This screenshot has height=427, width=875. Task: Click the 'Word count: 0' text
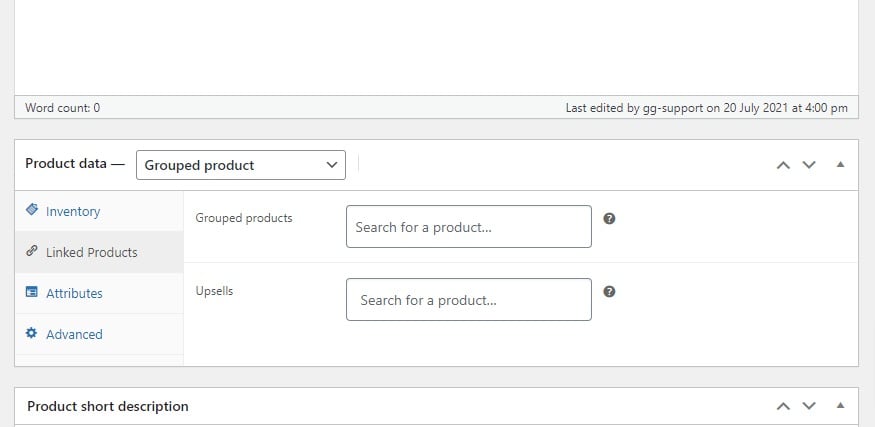62,108
